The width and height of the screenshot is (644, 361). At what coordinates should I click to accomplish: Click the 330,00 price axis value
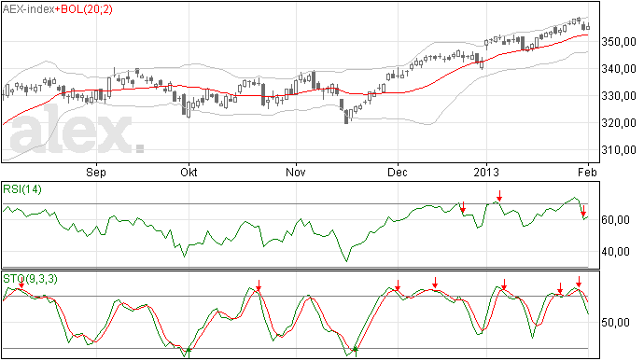(x=619, y=96)
